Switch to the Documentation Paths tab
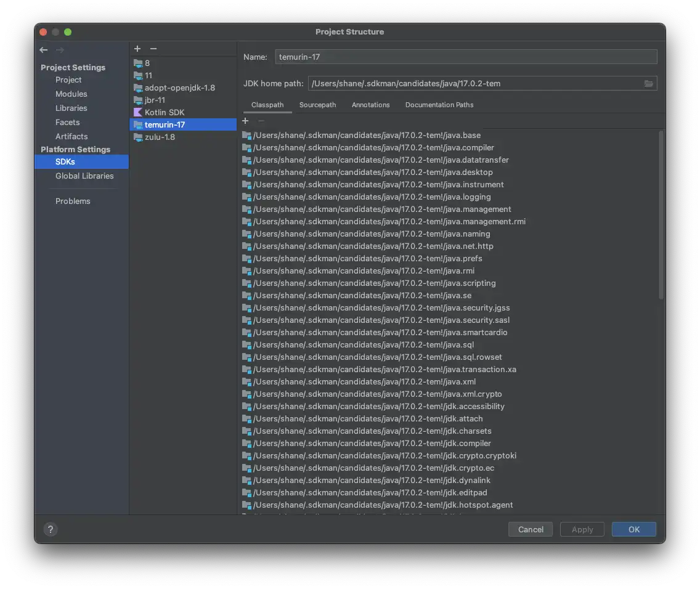The width and height of the screenshot is (700, 589). tap(439, 105)
